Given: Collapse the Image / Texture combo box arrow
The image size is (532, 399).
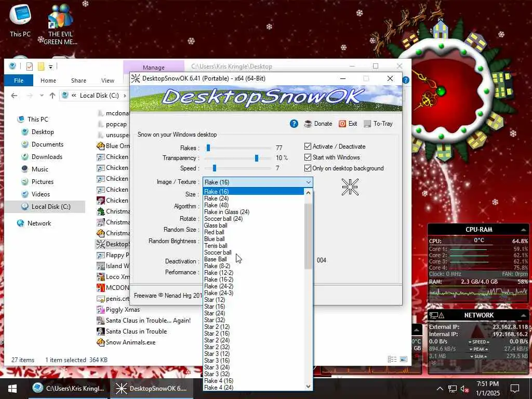Looking at the screenshot, I should coord(308,182).
